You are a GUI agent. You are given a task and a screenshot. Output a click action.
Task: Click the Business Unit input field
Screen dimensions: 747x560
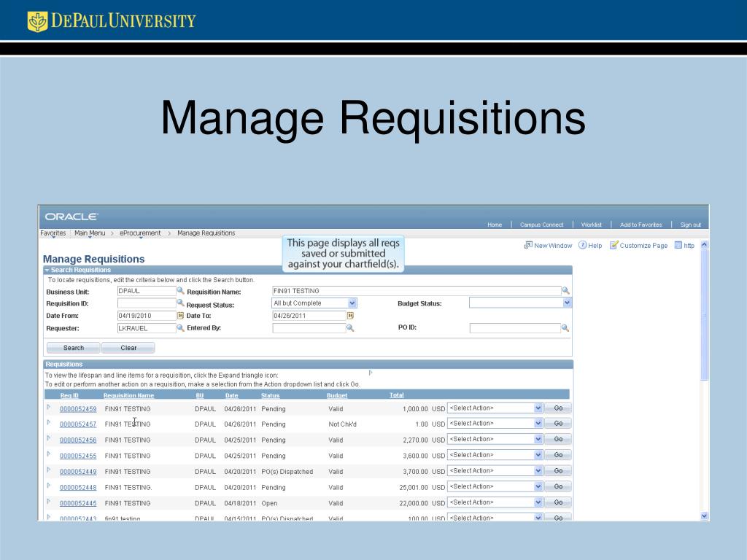[146, 291]
